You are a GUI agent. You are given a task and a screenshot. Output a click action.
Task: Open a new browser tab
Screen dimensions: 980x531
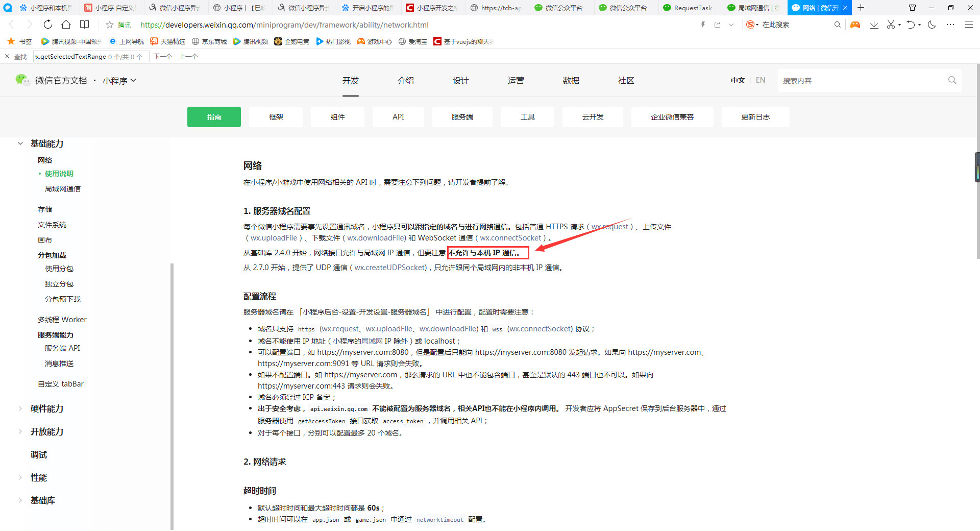pos(861,8)
